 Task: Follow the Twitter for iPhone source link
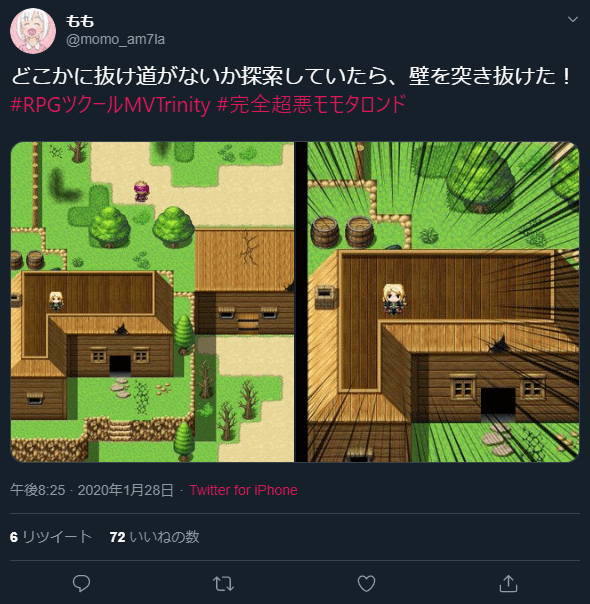click(243, 490)
